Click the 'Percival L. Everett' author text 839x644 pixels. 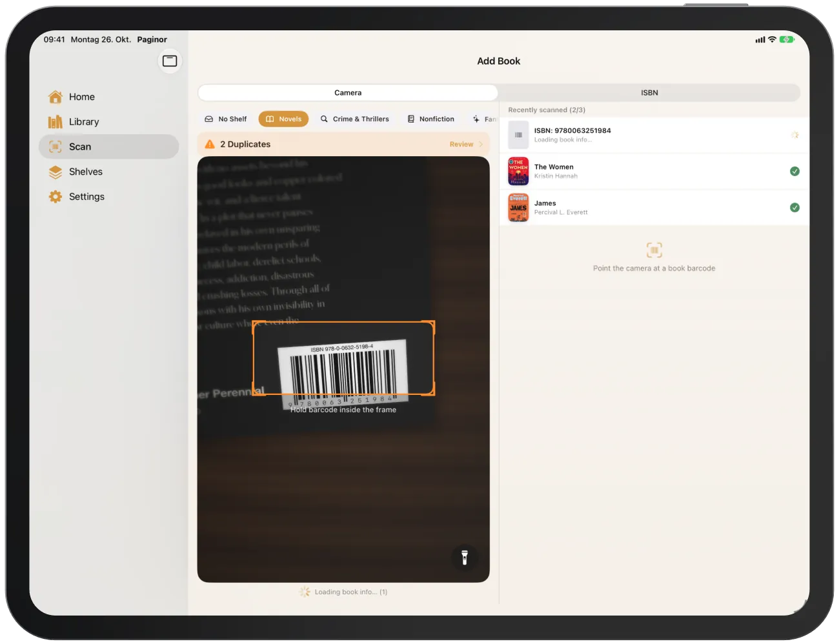pyautogui.click(x=561, y=212)
